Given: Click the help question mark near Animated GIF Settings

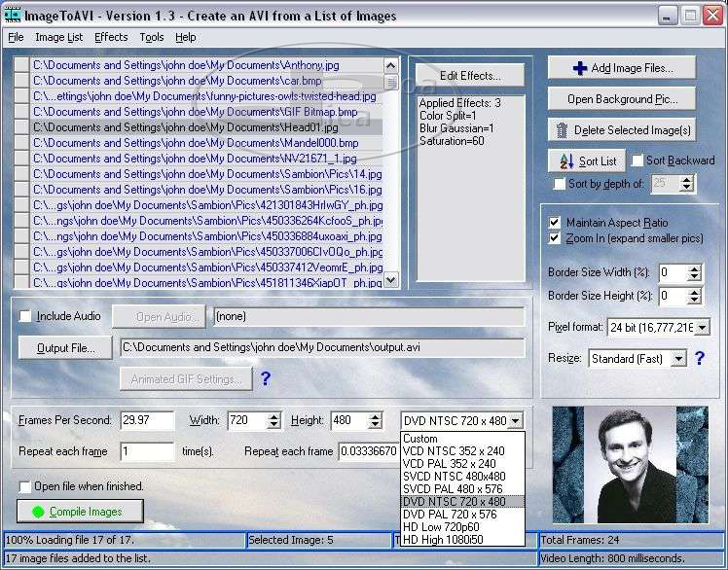Looking at the screenshot, I should (x=265, y=379).
